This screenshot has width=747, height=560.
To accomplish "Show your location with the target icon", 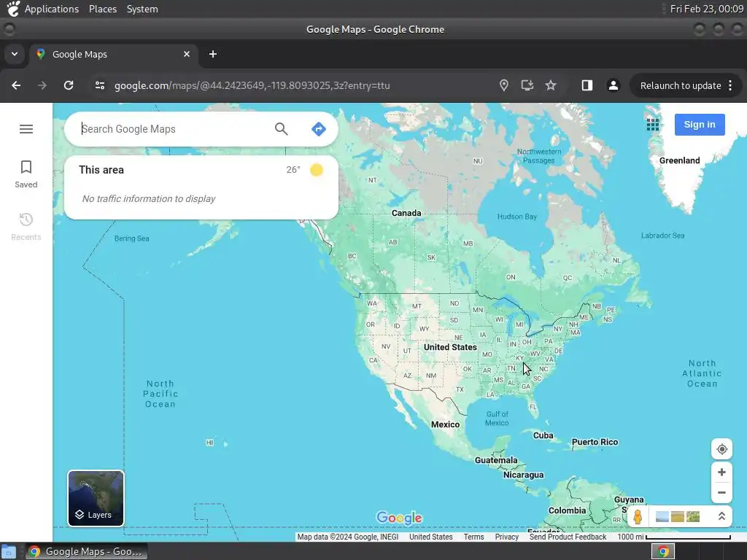I will click(721, 449).
